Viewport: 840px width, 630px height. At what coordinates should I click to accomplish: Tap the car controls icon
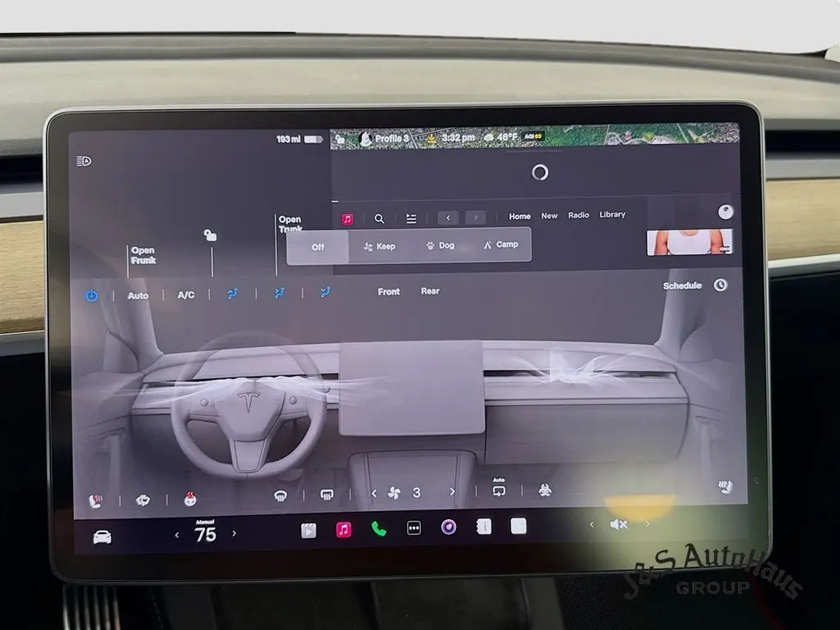pyautogui.click(x=102, y=536)
